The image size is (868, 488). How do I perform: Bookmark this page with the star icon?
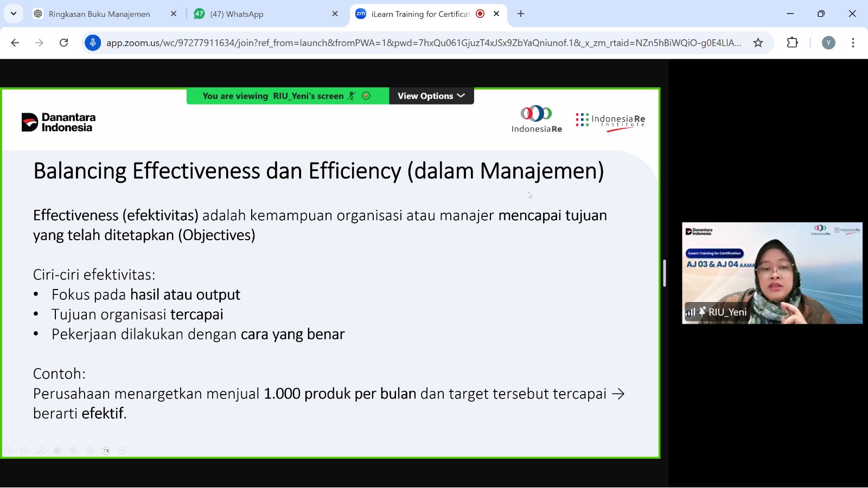pyautogui.click(x=758, y=43)
